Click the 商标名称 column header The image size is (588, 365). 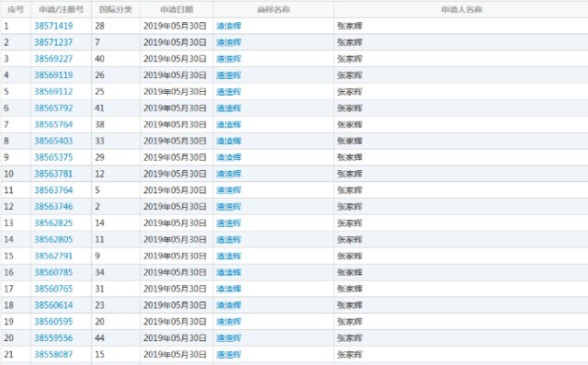(274, 10)
